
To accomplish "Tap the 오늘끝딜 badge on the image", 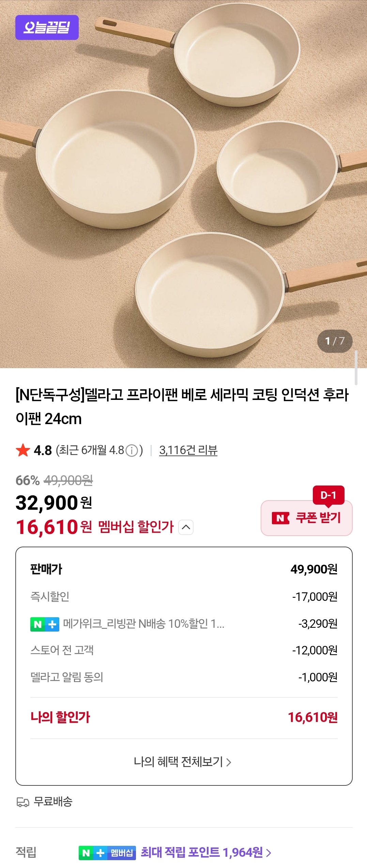I will [47, 27].
